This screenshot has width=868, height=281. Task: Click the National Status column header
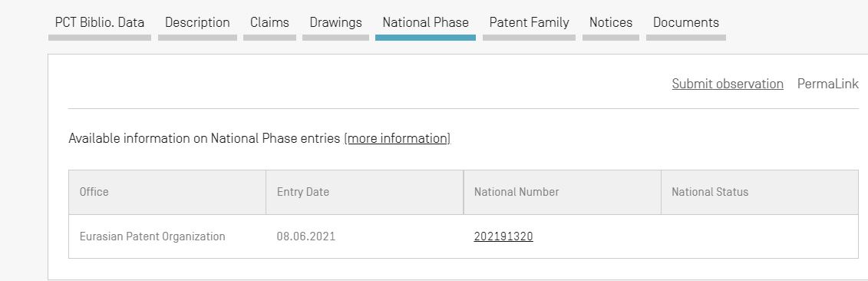[x=760, y=192]
